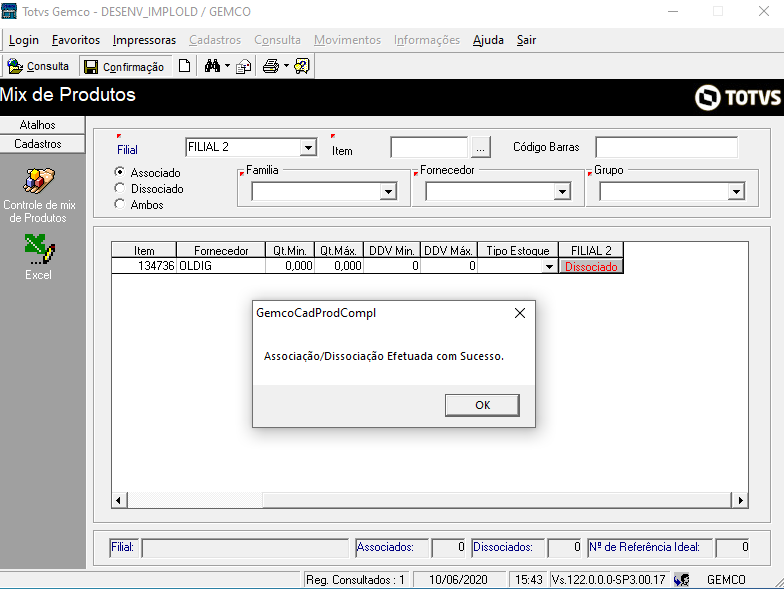Expand the Família dropdown
This screenshot has height=589, width=784.
[x=388, y=192]
